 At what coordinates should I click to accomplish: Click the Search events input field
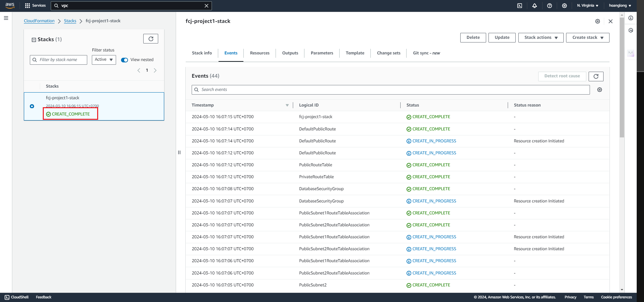point(391,90)
